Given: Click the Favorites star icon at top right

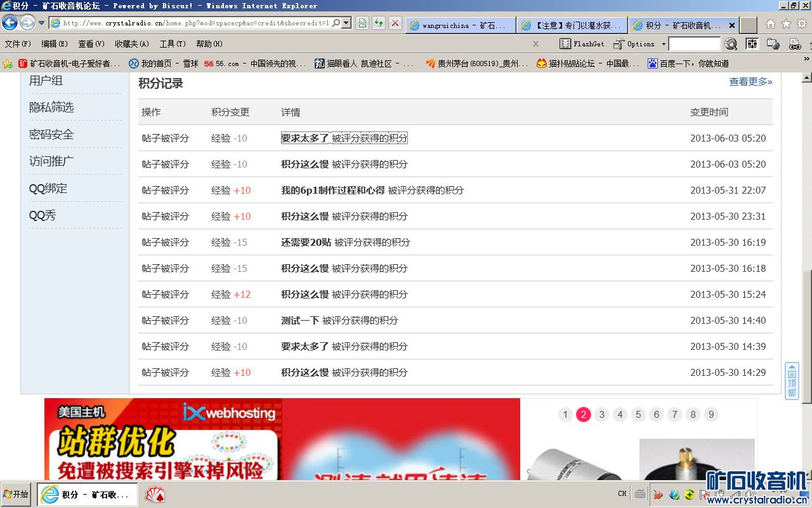Looking at the screenshot, I should [x=786, y=24].
